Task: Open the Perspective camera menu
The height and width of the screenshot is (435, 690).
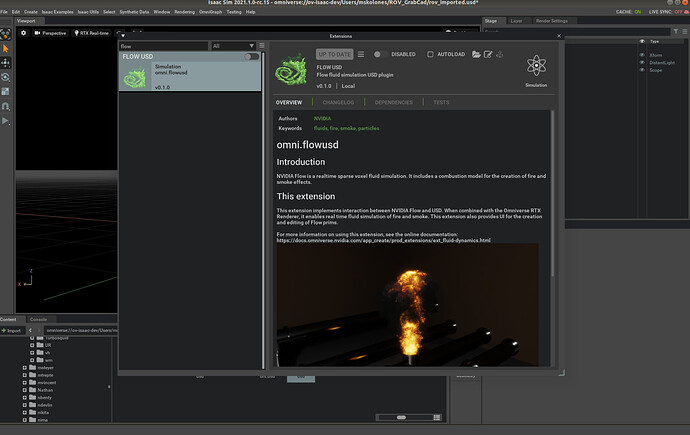Action: [50, 33]
